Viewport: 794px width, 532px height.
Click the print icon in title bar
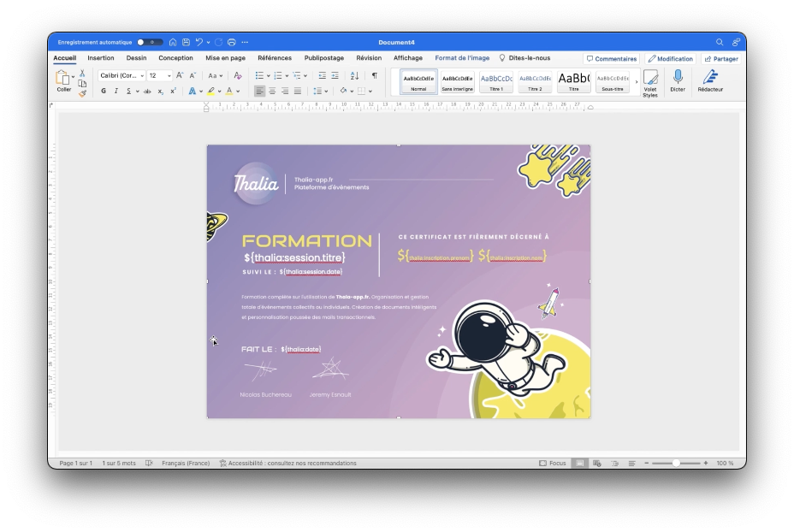coord(231,42)
